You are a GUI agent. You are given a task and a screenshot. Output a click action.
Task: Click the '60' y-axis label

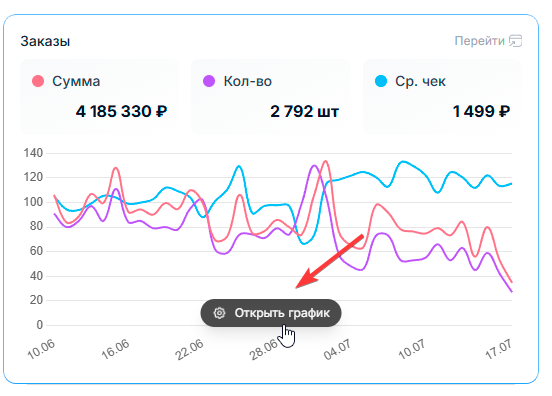coord(36,251)
